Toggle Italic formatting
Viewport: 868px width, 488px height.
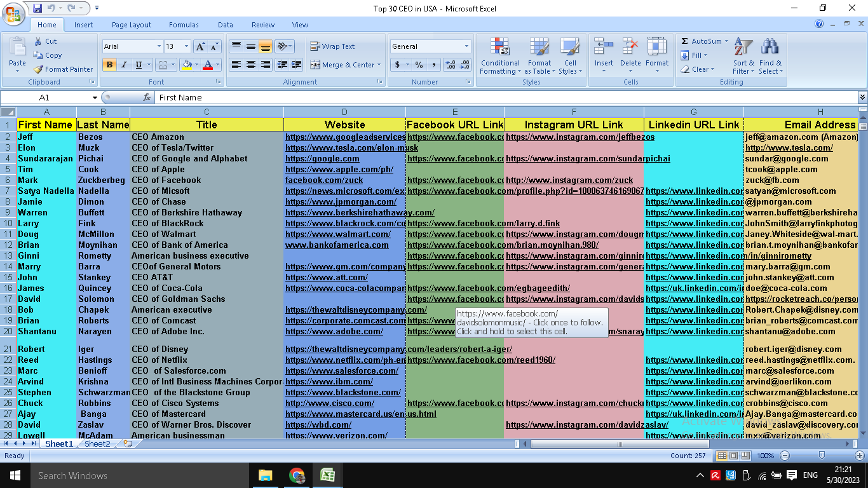(x=124, y=65)
